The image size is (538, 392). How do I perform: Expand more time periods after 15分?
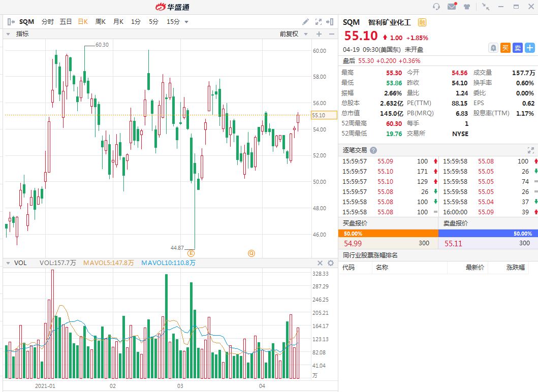pyautogui.click(x=186, y=22)
